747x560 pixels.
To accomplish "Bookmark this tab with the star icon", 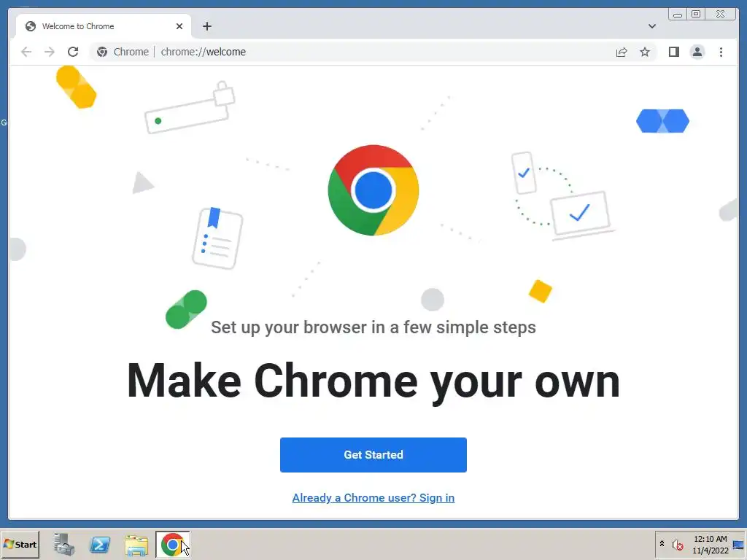I will click(645, 52).
